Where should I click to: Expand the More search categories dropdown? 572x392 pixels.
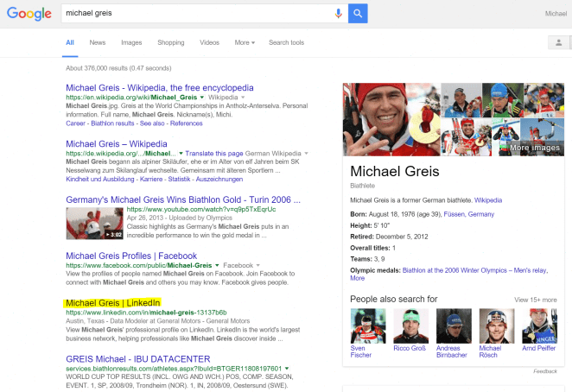(x=244, y=42)
